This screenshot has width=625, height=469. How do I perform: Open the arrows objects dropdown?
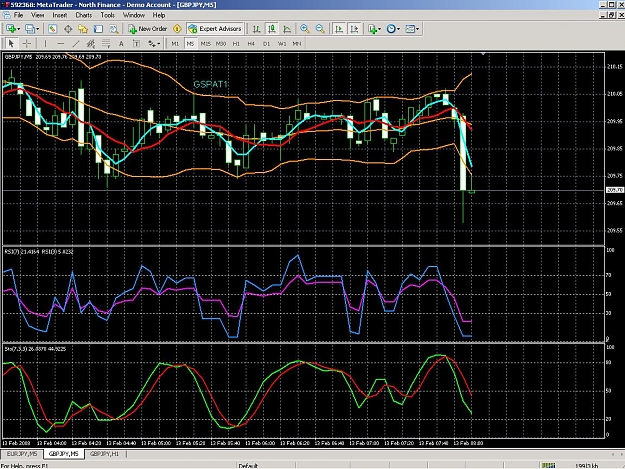click(x=154, y=43)
